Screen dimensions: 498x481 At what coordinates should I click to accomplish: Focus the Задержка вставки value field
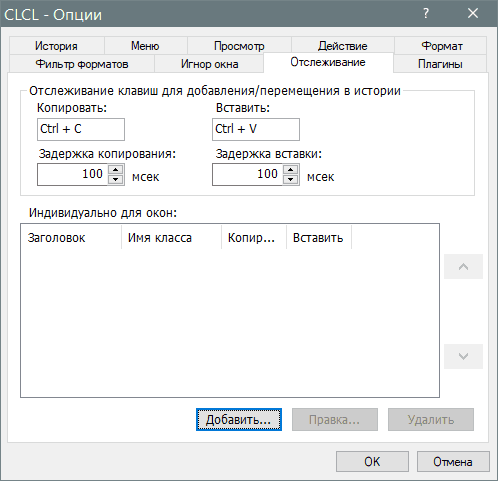point(247,174)
